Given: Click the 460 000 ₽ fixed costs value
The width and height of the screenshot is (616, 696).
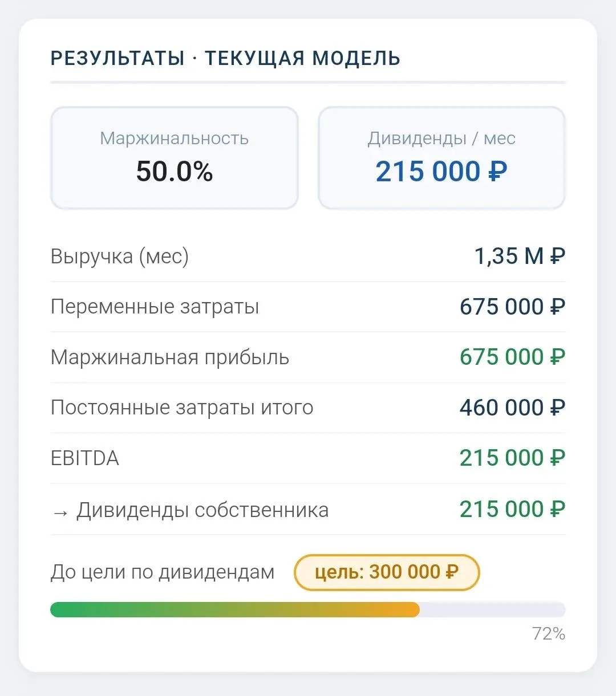Looking at the screenshot, I should coord(513,408).
